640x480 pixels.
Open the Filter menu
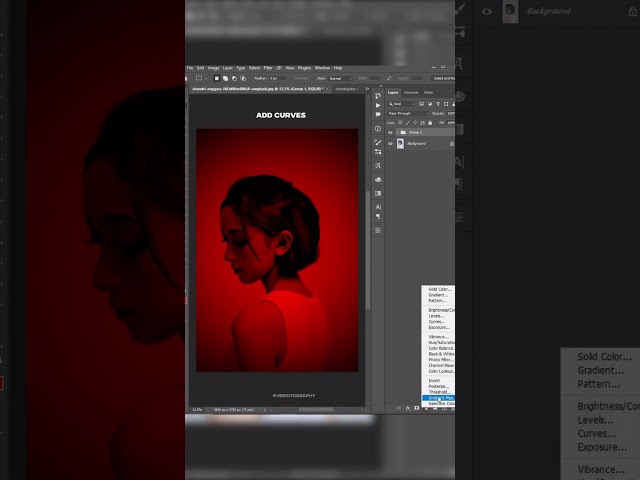(x=268, y=68)
